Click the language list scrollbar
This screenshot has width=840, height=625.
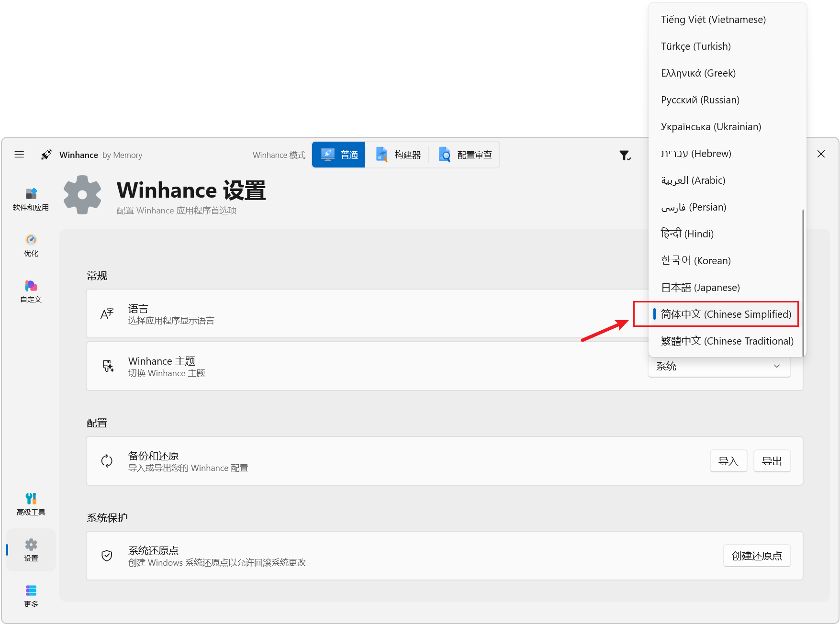tap(803, 282)
